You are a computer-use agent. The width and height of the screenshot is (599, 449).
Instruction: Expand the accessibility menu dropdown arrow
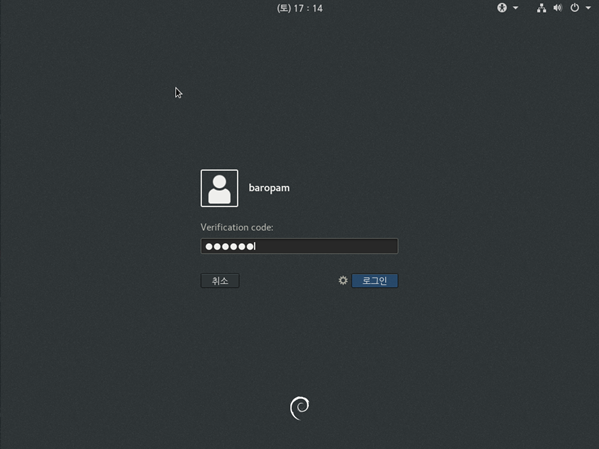point(515,8)
